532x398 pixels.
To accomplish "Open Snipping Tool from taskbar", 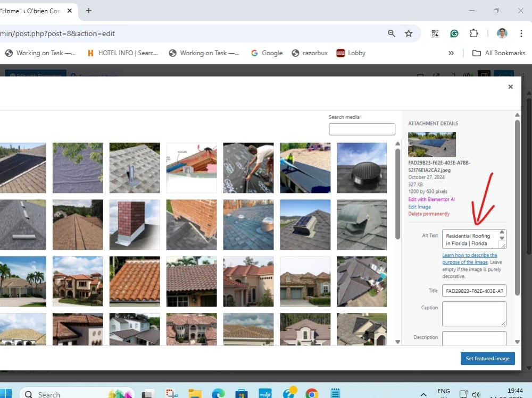I will click(172, 394).
